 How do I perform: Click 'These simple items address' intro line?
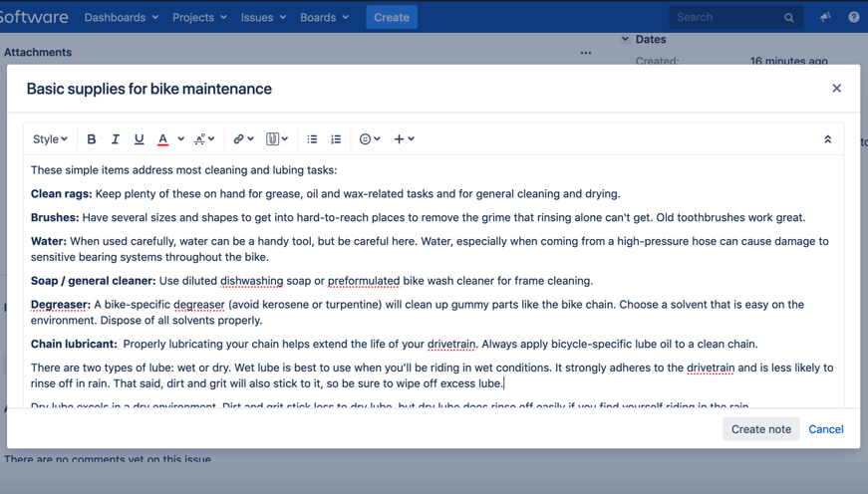click(x=183, y=170)
